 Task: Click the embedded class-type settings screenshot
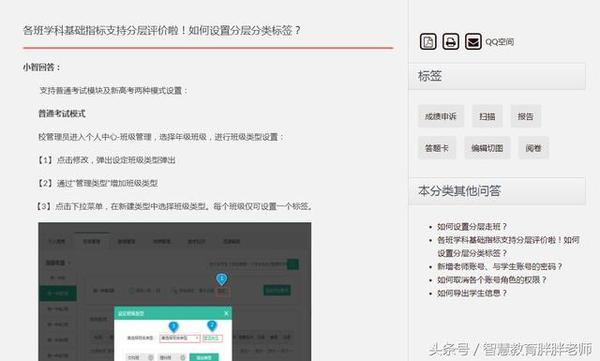pyautogui.click(x=174, y=291)
